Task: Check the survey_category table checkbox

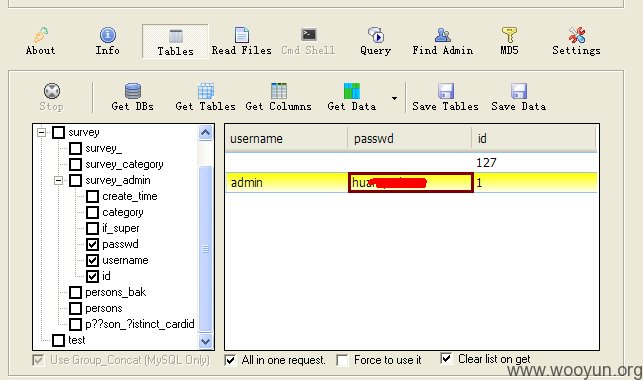Action: (75, 164)
